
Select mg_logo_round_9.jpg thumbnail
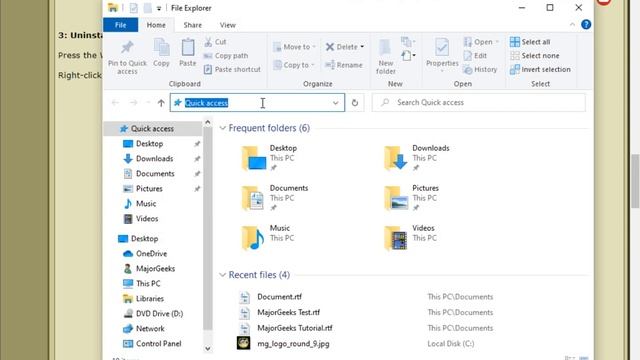(244, 343)
